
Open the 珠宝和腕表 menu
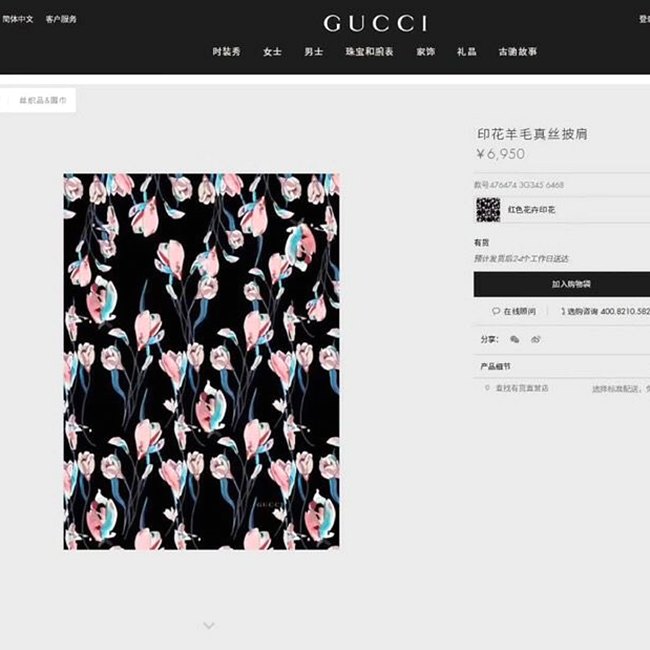point(369,52)
